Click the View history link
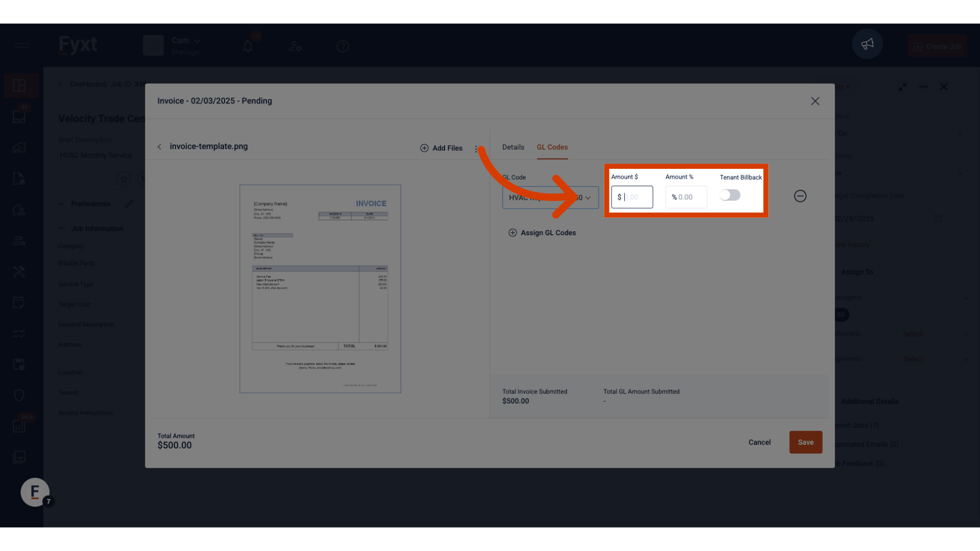Screen dimensions: 980x551 click(852, 245)
